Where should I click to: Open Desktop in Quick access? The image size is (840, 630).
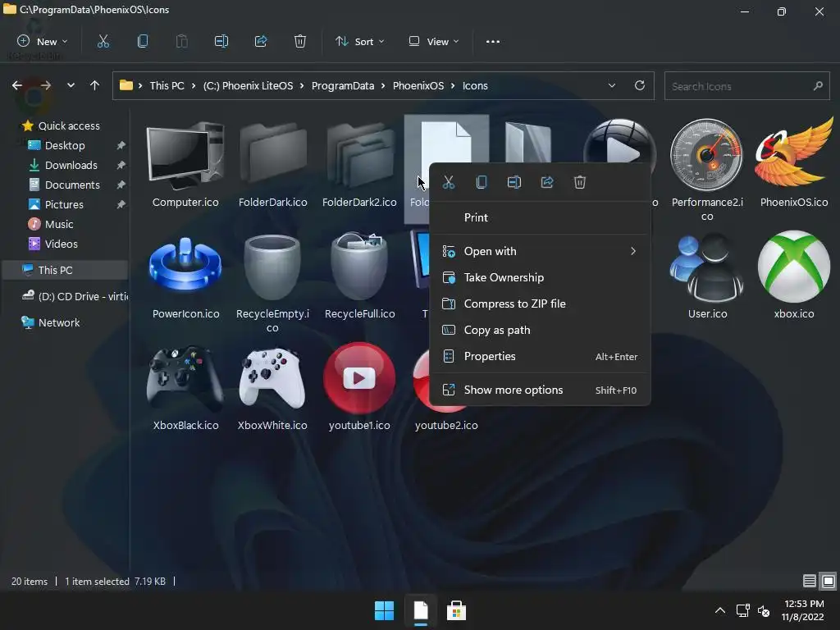(65, 145)
